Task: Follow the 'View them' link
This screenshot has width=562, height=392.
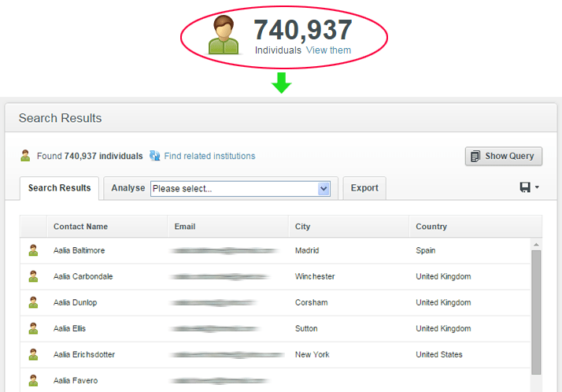Action: pyautogui.click(x=328, y=50)
